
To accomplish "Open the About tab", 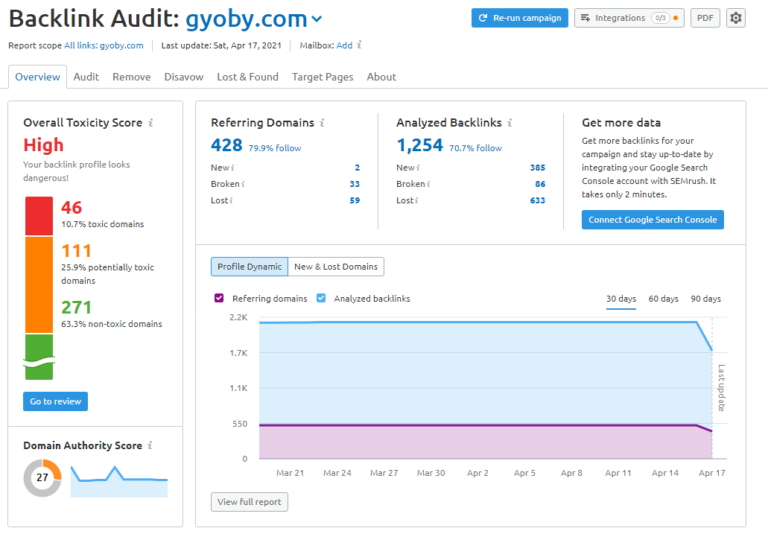I will pos(381,77).
